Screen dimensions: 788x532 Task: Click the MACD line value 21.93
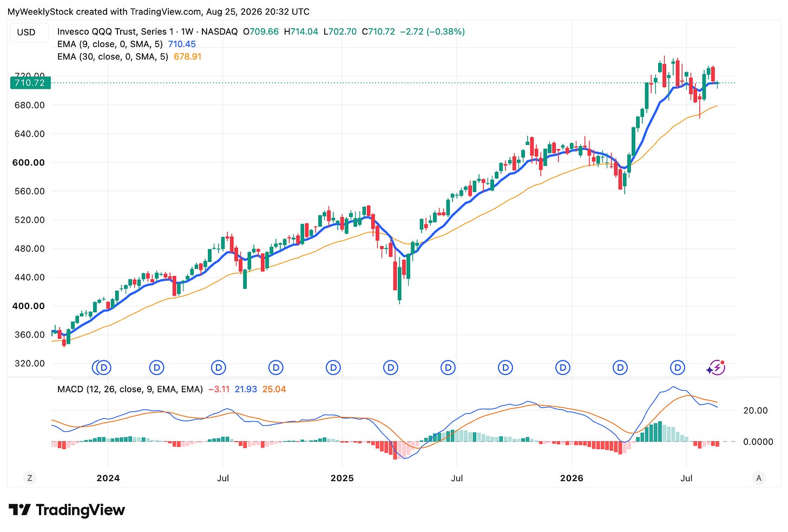pos(246,389)
